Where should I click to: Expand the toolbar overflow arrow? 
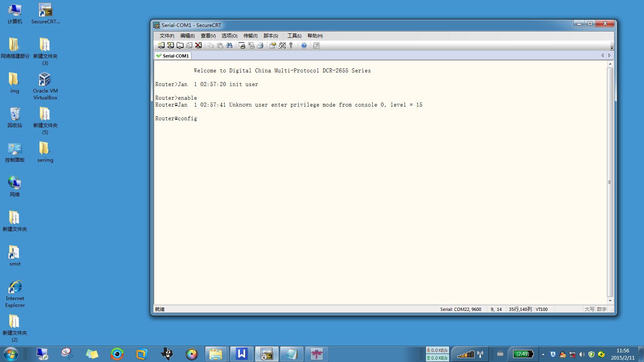pos(612,48)
